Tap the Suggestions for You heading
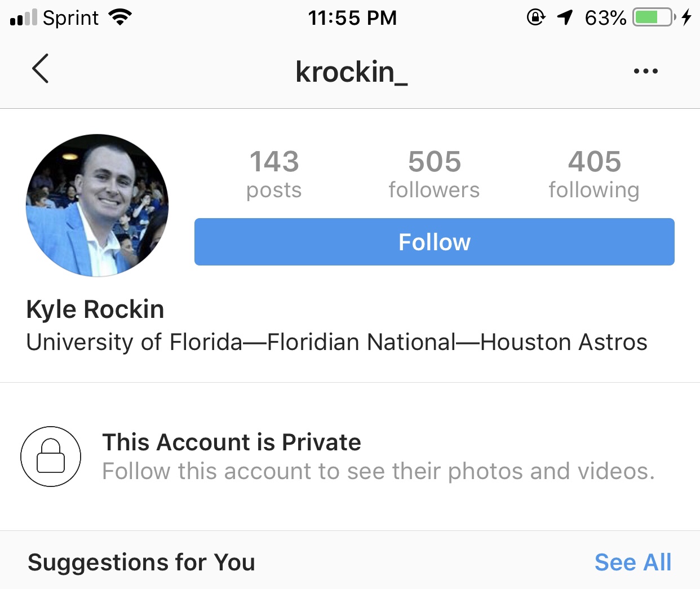The width and height of the screenshot is (700, 589). 141,562
